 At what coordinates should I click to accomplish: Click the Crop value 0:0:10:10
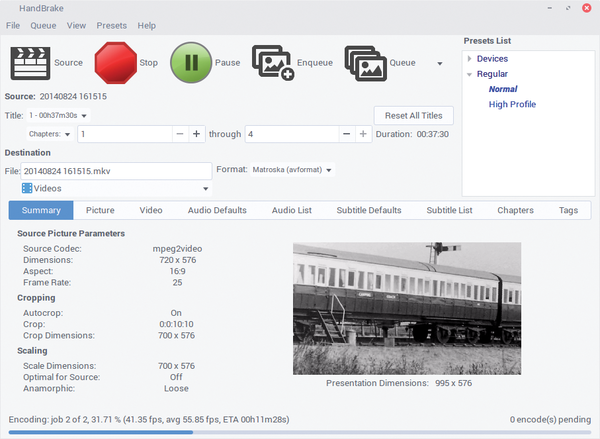pos(176,324)
